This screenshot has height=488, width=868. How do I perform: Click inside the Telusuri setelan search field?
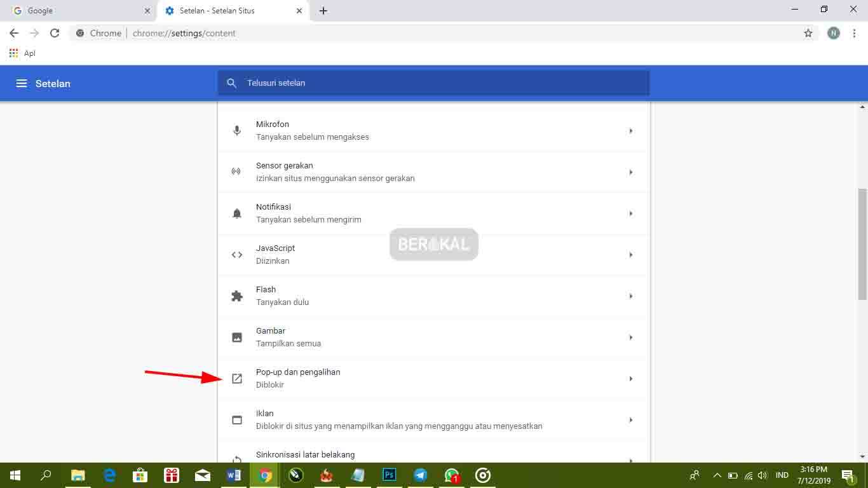point(434,83)
